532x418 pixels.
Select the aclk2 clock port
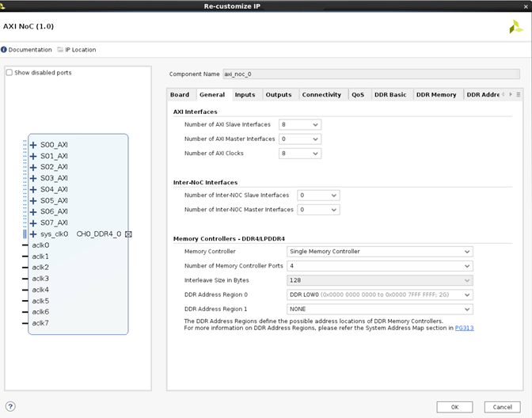[40, 268]
